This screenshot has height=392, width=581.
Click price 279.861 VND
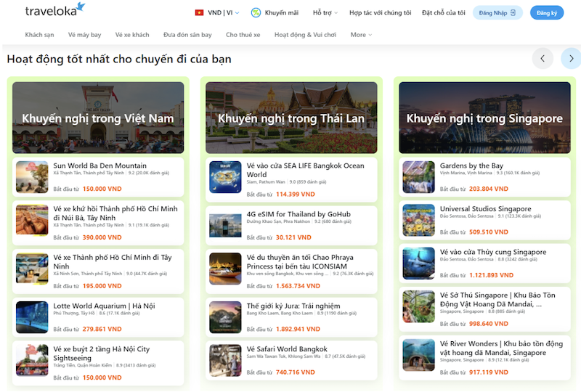click(102, 329)
